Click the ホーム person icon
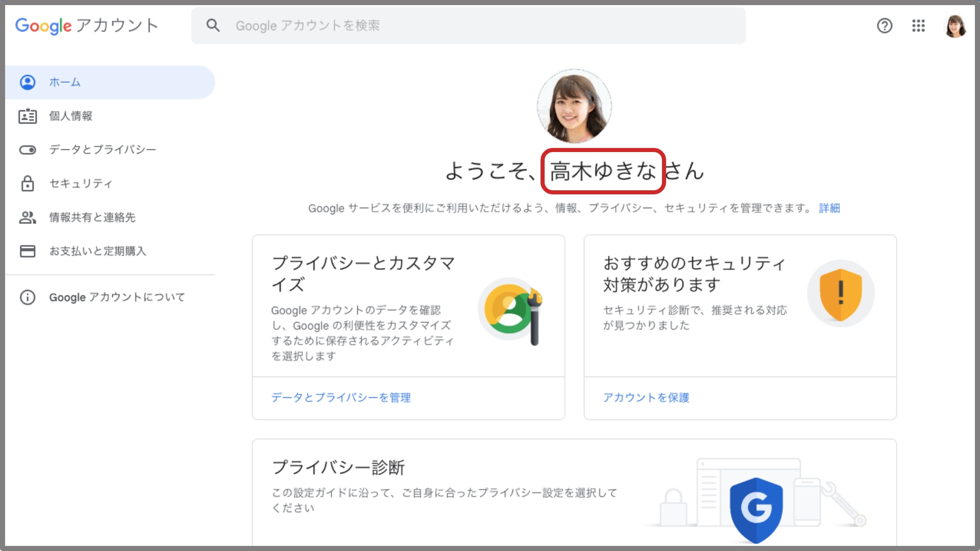Screen dimensions: 980x551 pyautogui.click(x=28, y=82)
